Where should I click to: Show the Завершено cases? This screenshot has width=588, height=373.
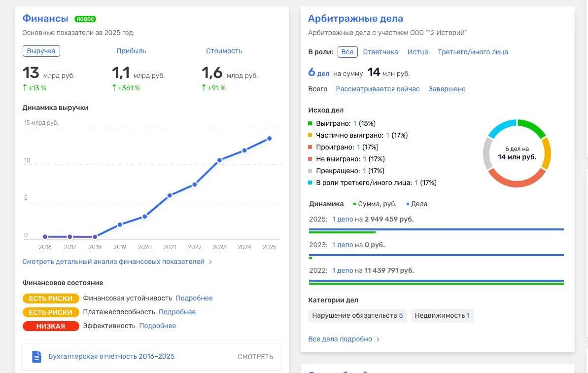tap(447, 89)
